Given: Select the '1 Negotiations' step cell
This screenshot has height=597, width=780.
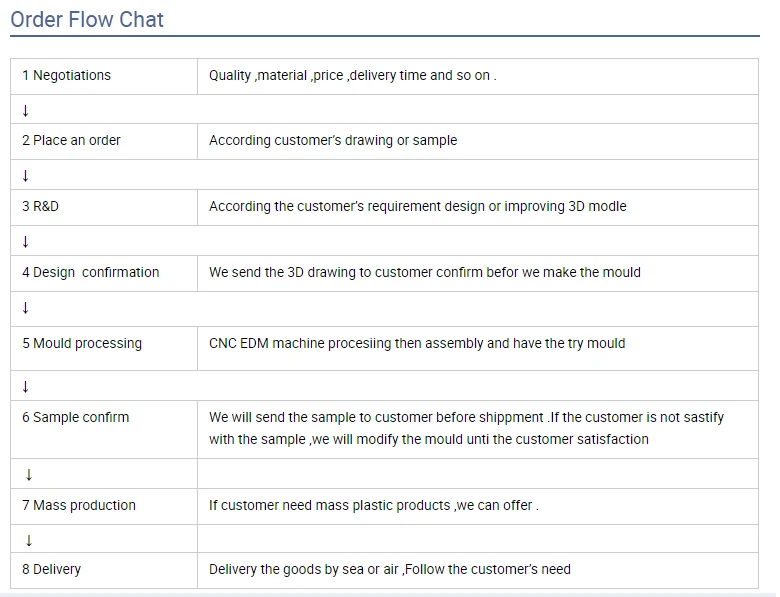Looking at the screenshot, I should pyautogui.click(x=67, y=76).
